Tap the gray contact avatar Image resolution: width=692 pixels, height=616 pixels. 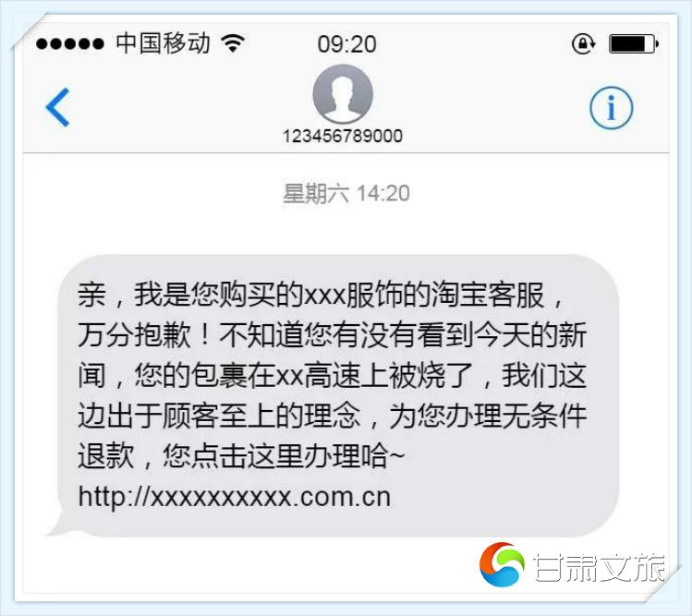click(x=343, y=94)
